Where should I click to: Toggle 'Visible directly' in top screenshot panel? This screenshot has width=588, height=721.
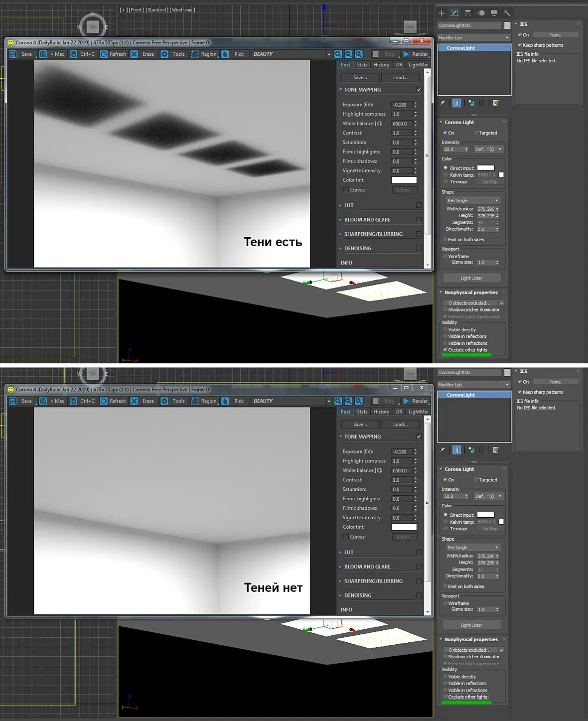point(445,330)
